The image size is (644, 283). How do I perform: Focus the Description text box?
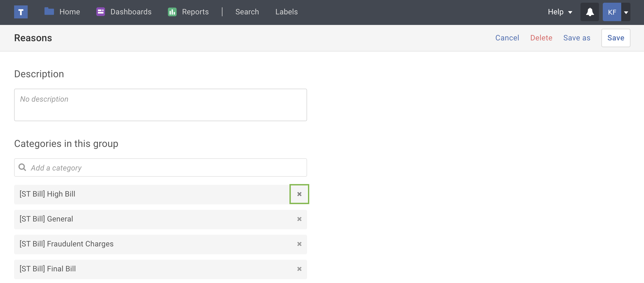[160, 105]
